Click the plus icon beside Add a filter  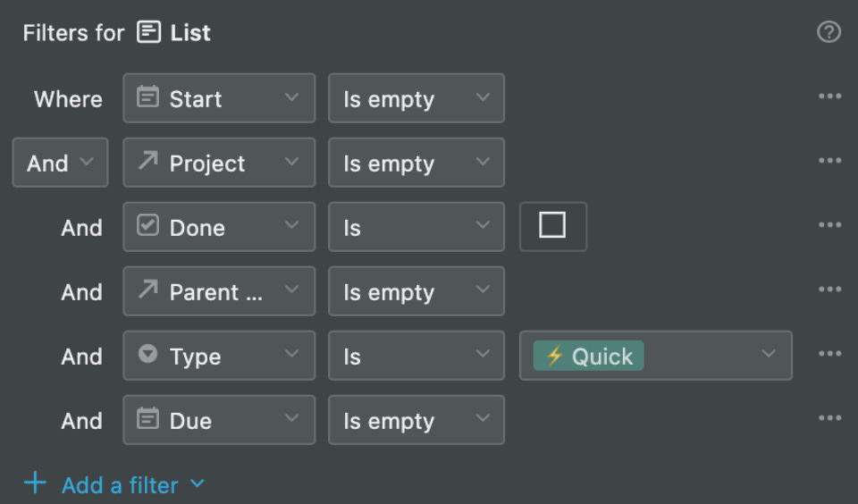(x=35, y=483)
